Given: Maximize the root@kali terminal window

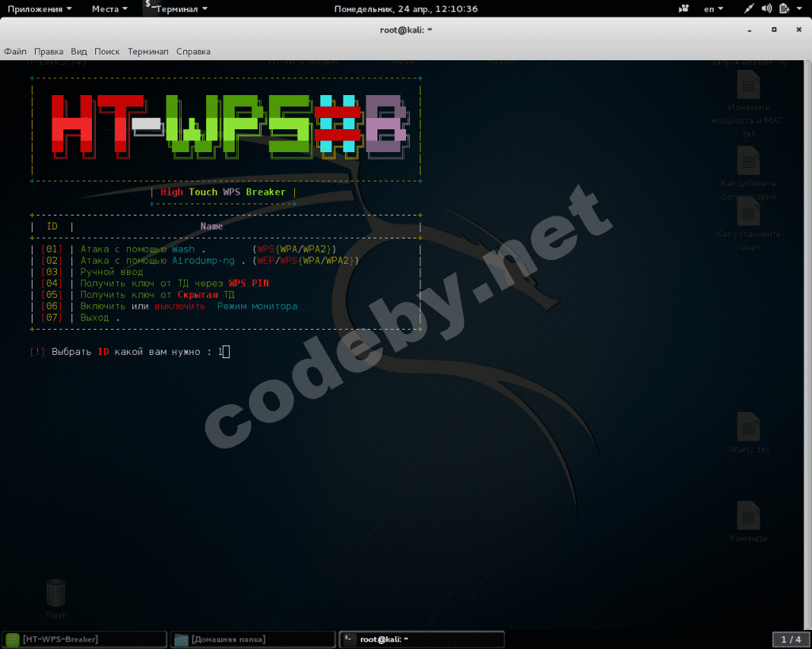Looking at the screenshot, I should point(774,30).
